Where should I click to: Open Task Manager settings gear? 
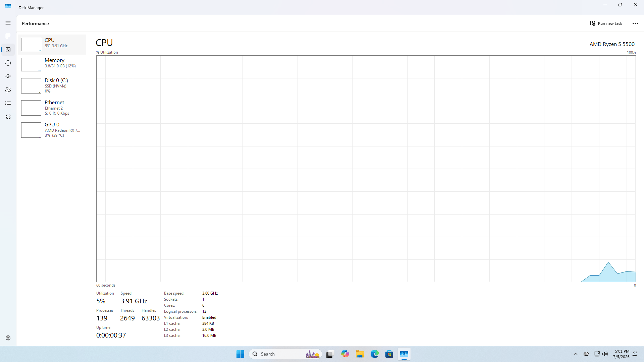coord(8,338)
